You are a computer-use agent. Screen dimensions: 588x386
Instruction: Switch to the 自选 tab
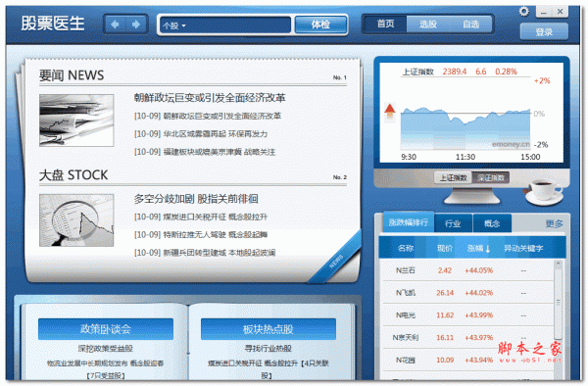tap(470, 24)
